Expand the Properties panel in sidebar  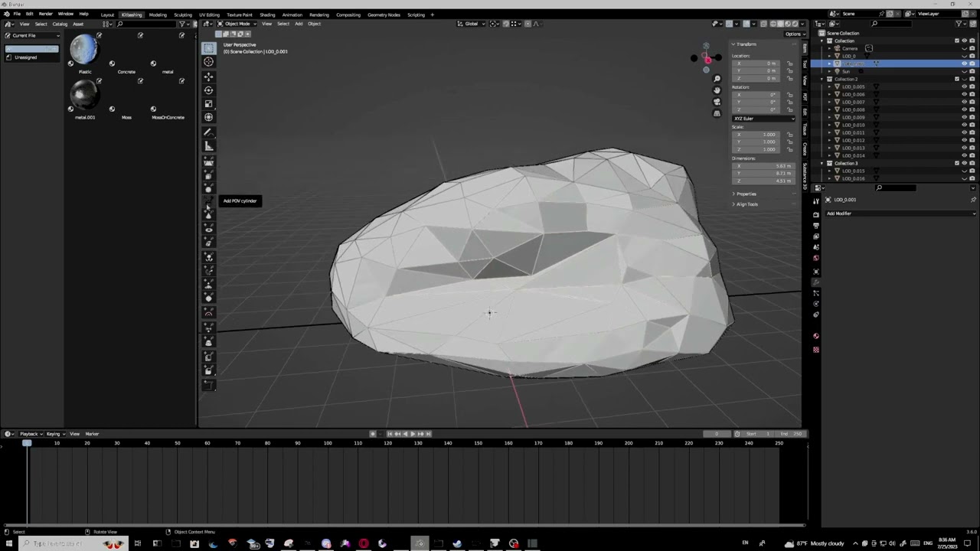(746, 194)
